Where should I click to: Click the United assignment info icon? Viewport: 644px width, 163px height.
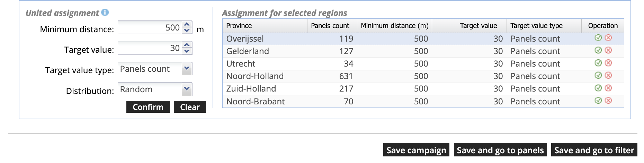coord(105,12)
